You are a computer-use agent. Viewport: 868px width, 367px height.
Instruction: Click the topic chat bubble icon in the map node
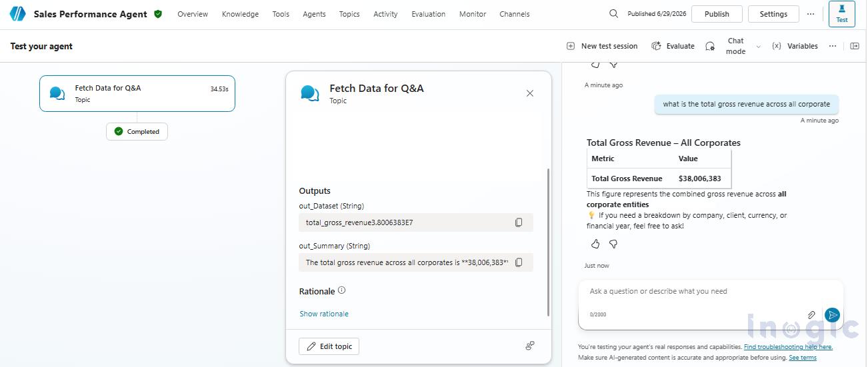[x=57, y=93]
